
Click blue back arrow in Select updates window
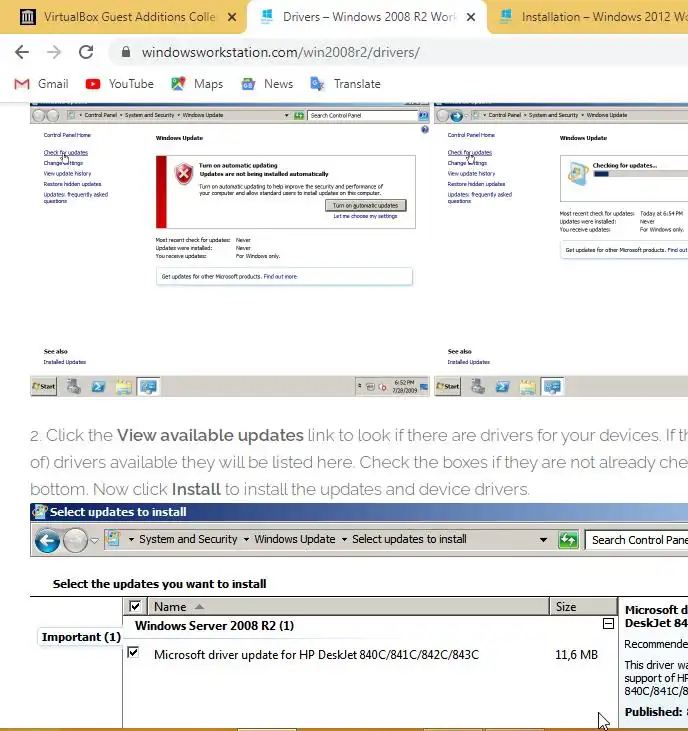coord(47,541)
